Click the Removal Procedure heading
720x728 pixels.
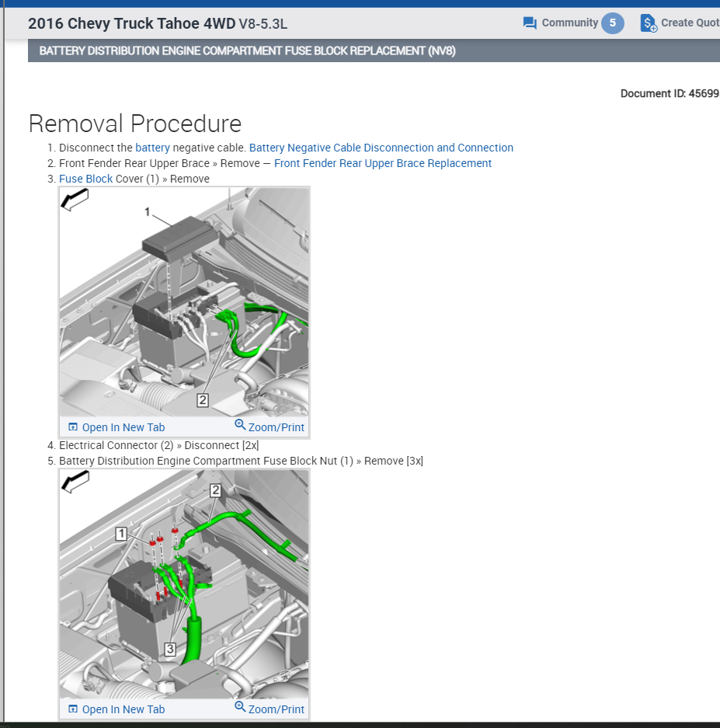[135, 124]
